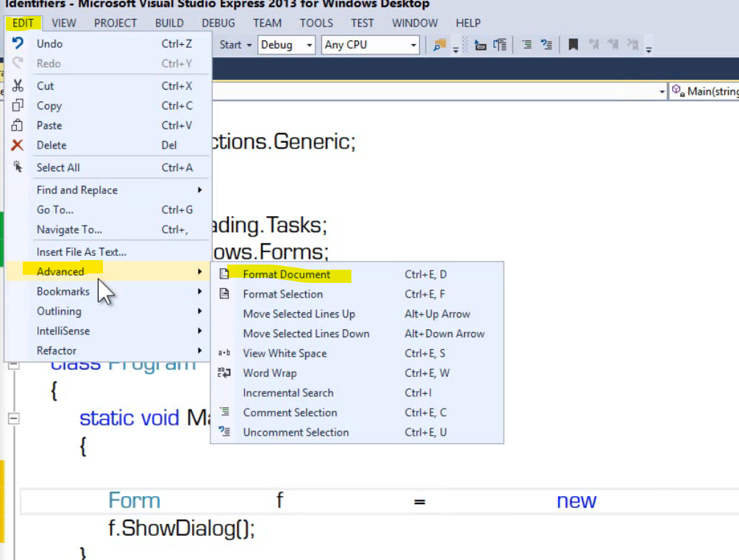This screenshot has height=560, width=739.
Task: Click the scissors Cut icon
Action: pyautogui.click(x=18, y=86)
